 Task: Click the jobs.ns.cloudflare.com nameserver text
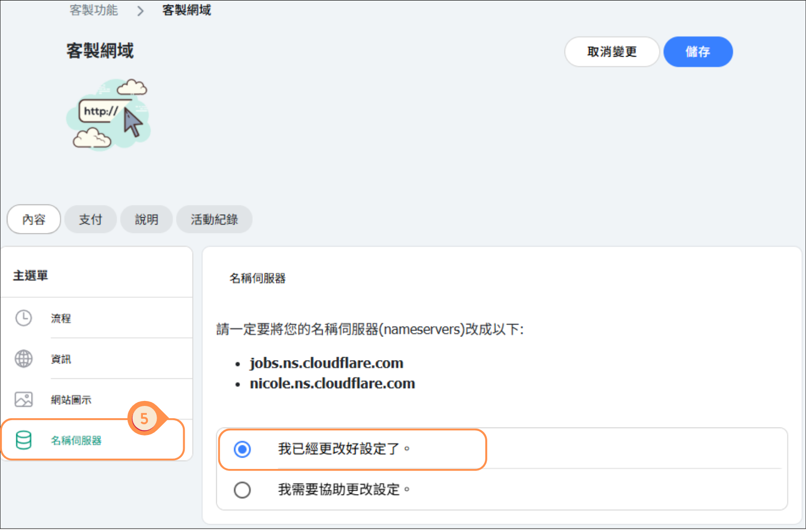tap(326, 364)
